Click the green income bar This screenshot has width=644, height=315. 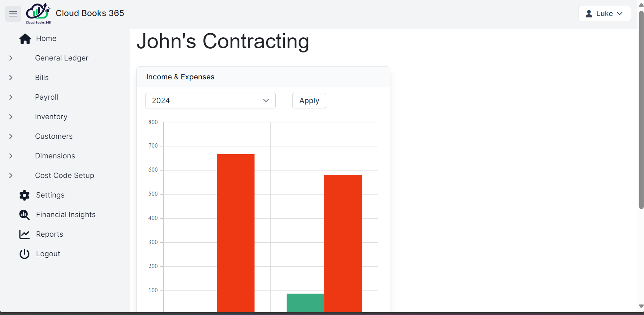click(x=305, y=302)
